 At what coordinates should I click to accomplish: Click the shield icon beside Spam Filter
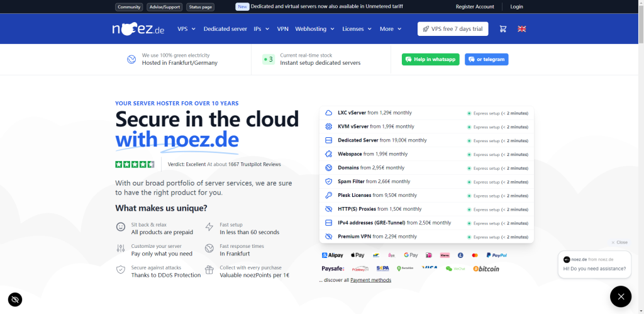tap(328, 181)
